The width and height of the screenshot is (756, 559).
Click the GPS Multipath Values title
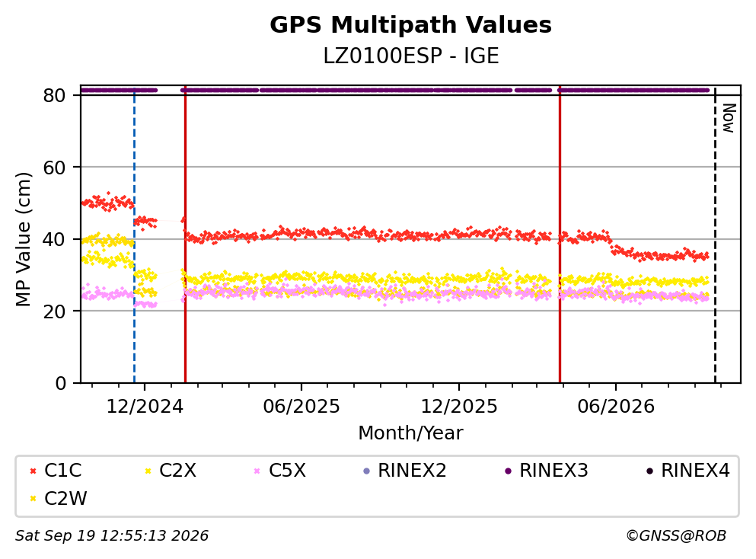(410, 24)
